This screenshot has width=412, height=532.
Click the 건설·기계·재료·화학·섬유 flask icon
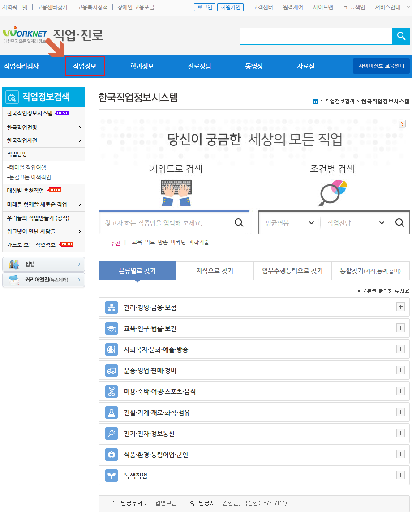tap(112, 413)
